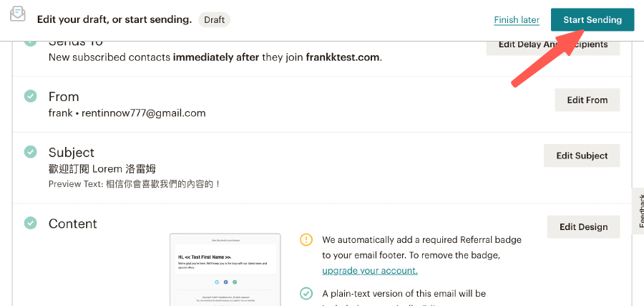
Task: Click the green link icon in email preview
Action: click(234, 282)
